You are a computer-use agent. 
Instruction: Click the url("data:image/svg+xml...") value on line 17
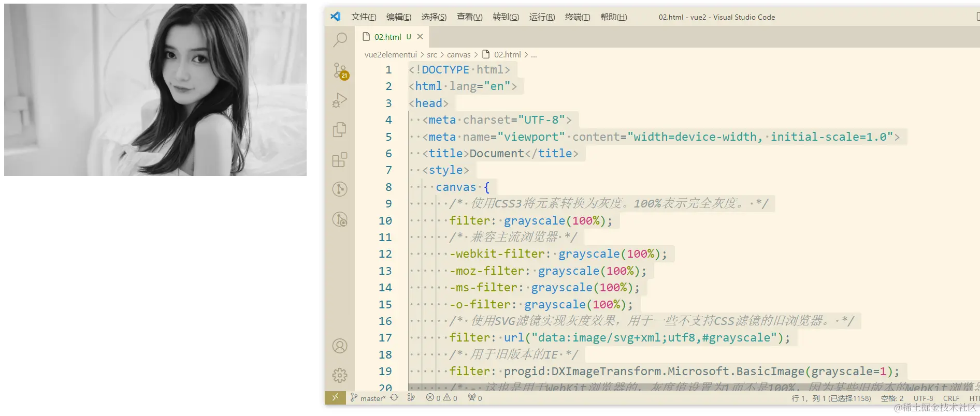(x=644, y=338)
